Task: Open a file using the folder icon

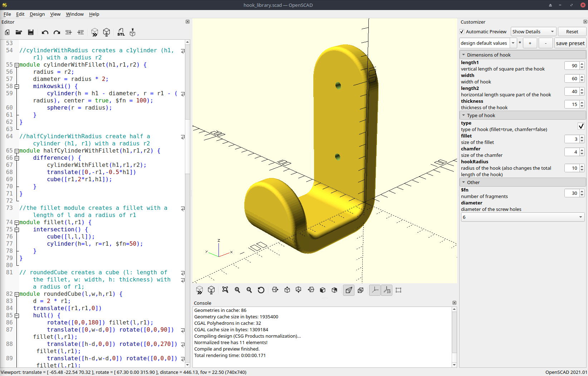Action: [19, 33]
